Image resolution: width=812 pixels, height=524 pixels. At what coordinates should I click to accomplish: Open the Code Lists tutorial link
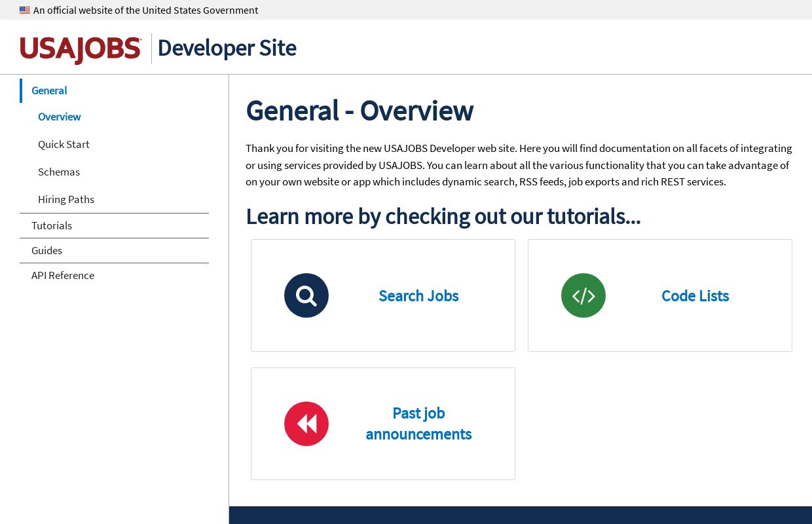695,296
